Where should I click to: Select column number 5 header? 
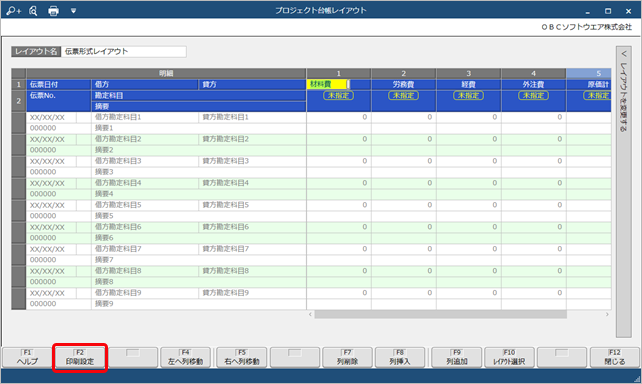589,73
